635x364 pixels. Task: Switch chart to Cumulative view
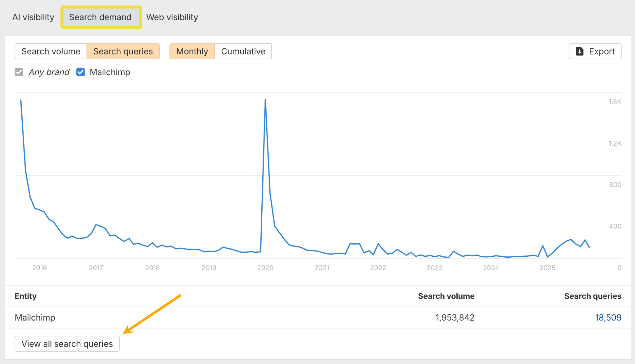pyautogui.click(x=243, y=51)
